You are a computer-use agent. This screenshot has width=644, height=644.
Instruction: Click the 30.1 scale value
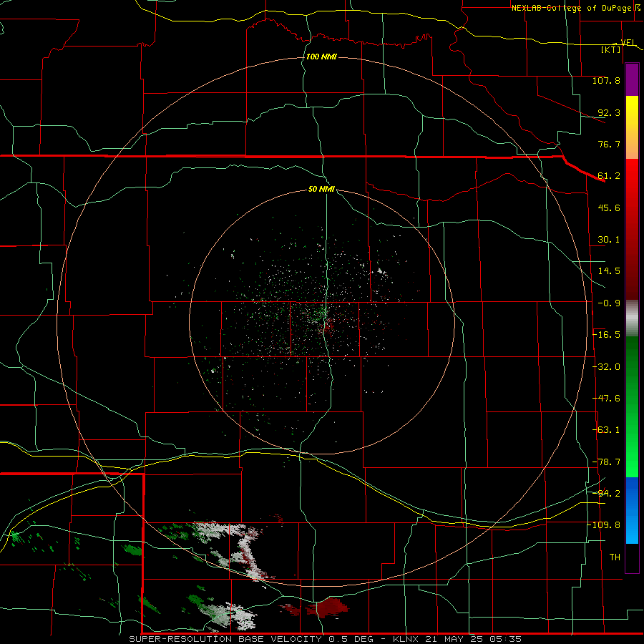coord(609,240)
